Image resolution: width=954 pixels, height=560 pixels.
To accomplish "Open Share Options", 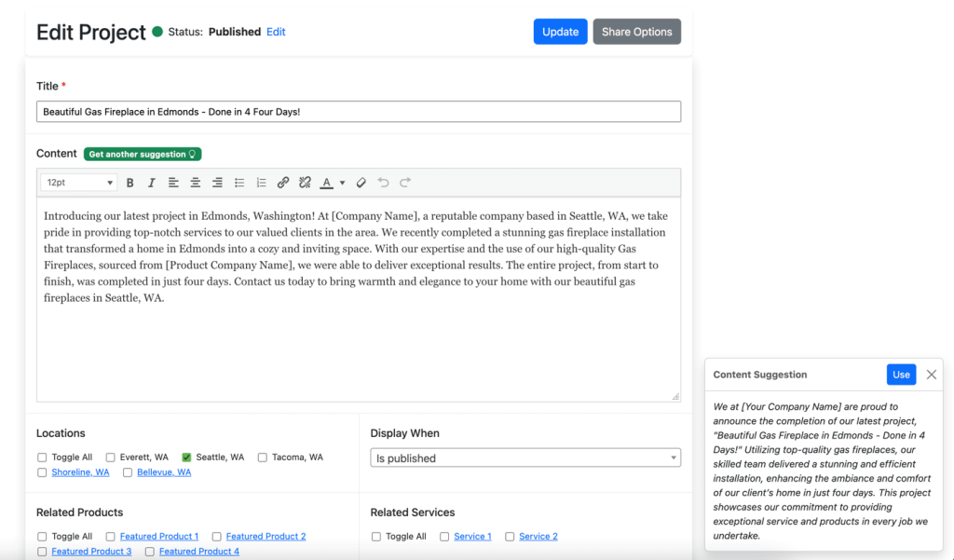I will click(x=637, y=32).
